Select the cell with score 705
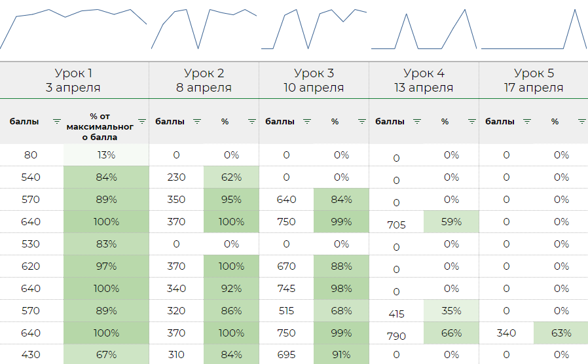The height and width of the screenshot is (364, 588). tap(396, 225)
